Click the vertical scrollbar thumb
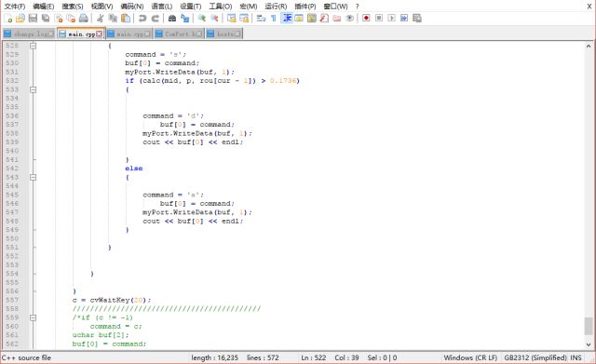Viewport: 596px width, 364px height. click(x=589, y=327)
